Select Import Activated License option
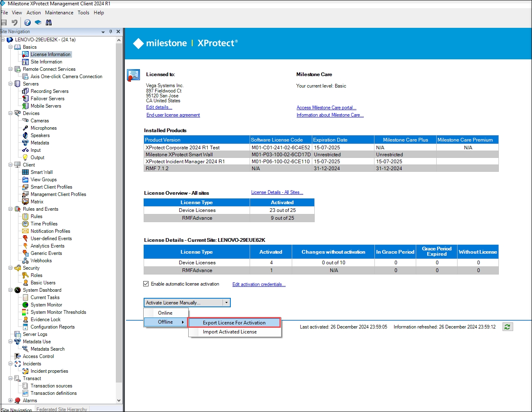 (230, 332)
